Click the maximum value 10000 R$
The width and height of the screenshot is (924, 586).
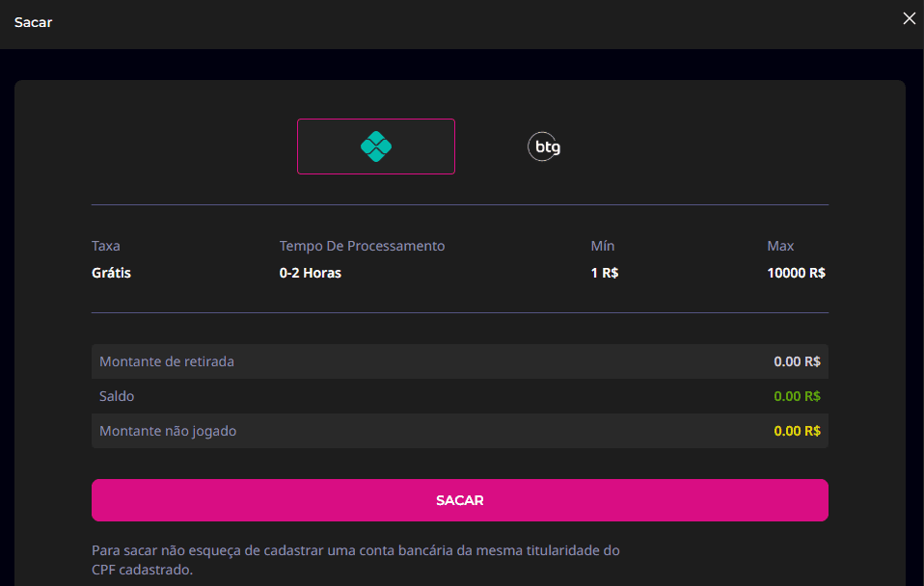[x=796, y=273]
